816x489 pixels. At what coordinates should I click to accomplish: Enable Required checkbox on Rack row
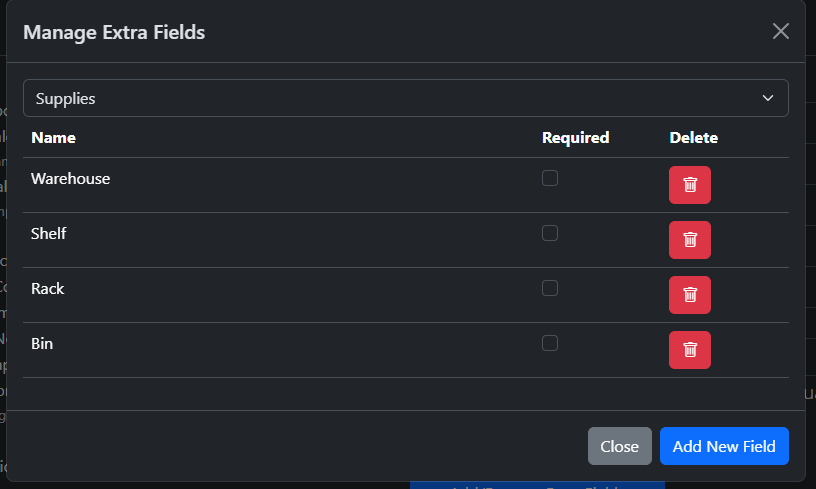[x=550, y=288]
